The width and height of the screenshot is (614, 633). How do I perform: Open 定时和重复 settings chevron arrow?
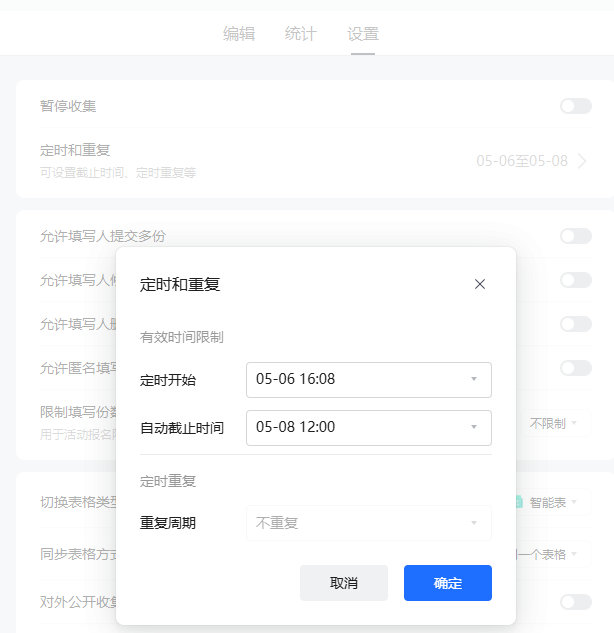[x=582, y=161]
